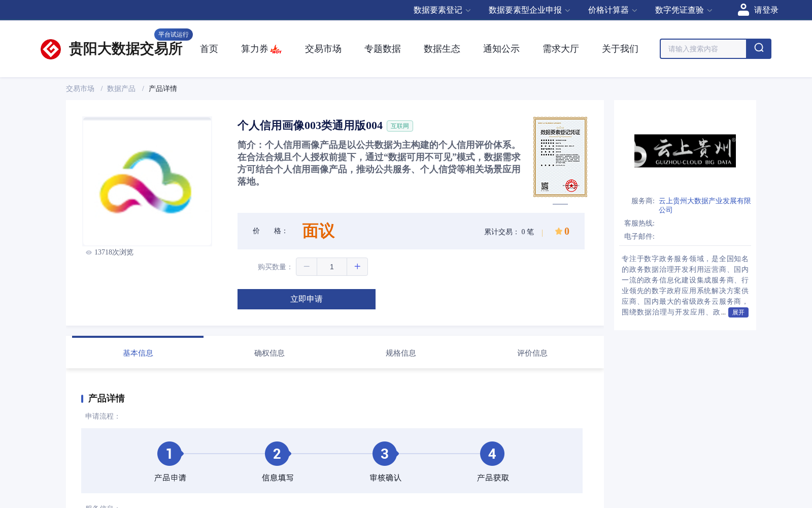Click the purchase quantity input field
This screenshot has width=812, height=508.
[332, 267]
